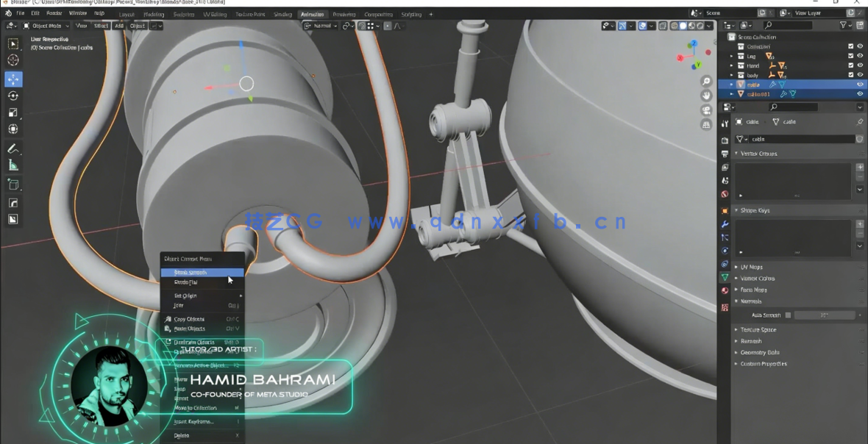Toggle X-ray mode in the viewport header
Image resolution: width=868 pixels, height=444 pixels.
click(663, 25)
